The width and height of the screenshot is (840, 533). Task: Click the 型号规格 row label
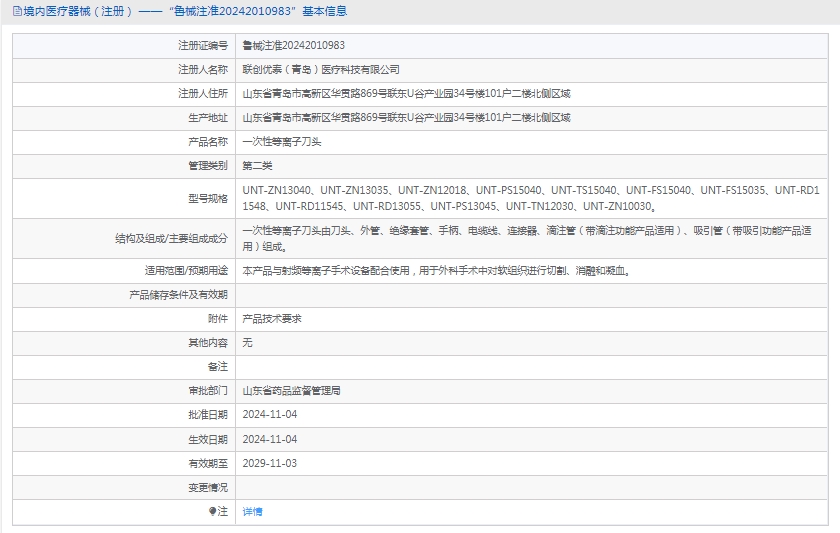208,198
